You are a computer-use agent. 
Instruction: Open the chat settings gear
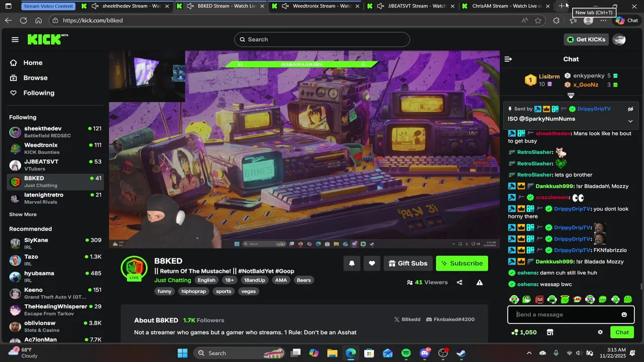[x=600, y=332]
